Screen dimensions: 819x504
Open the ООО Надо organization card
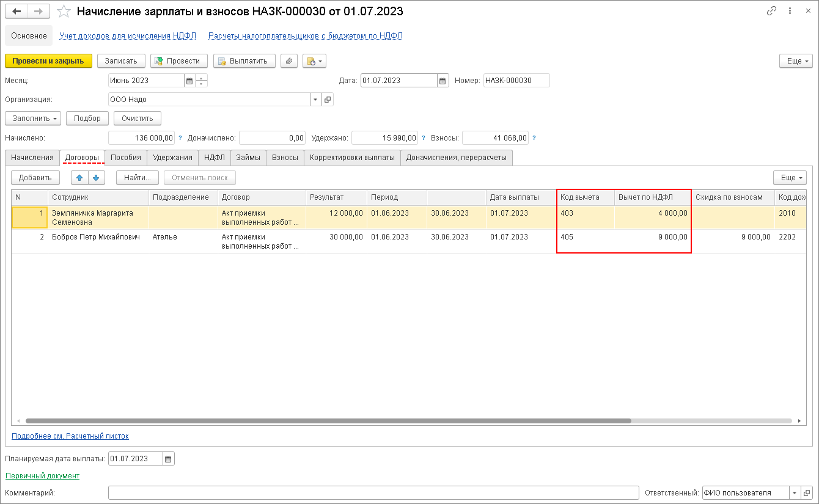click(328, 100)
